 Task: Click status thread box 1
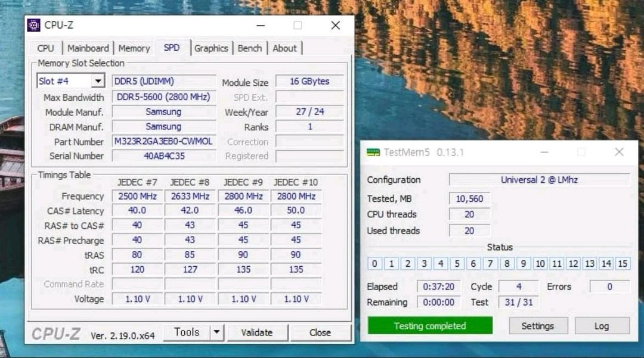[391, 264]
